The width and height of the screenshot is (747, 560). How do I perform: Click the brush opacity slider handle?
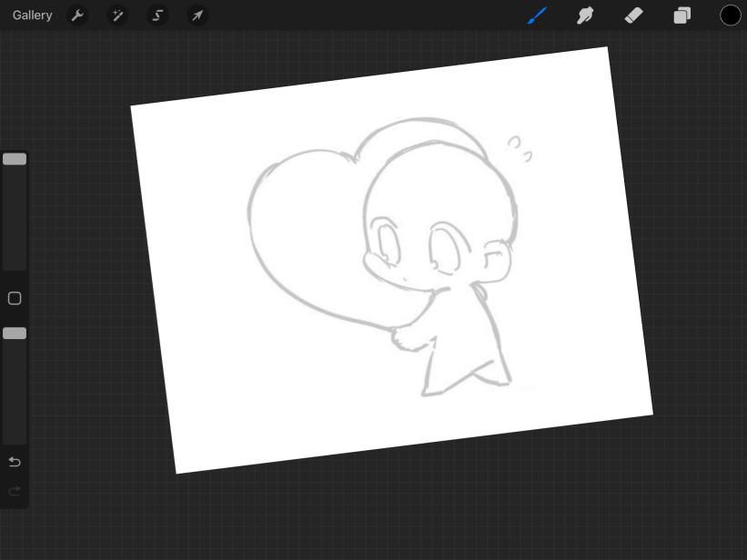[15, 334]
